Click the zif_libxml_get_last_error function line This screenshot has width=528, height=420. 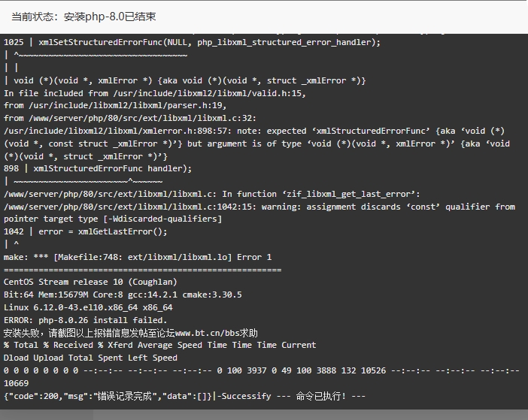point(212,194)
